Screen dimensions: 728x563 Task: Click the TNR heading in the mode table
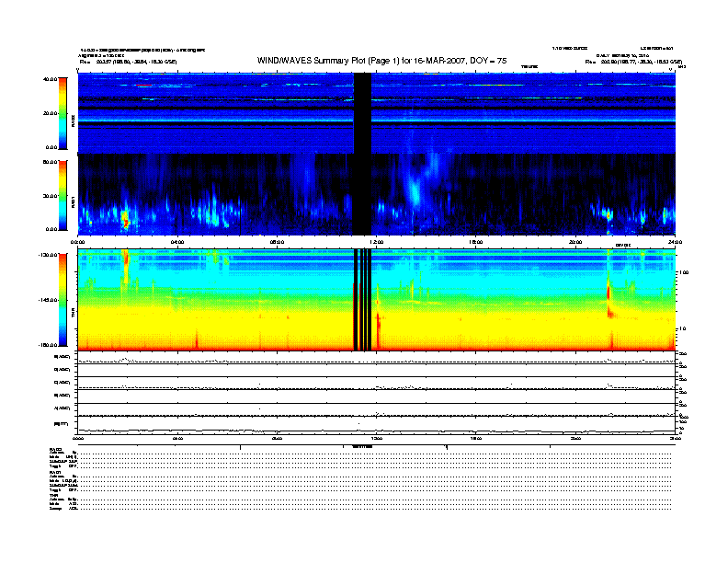pos(53,495)
